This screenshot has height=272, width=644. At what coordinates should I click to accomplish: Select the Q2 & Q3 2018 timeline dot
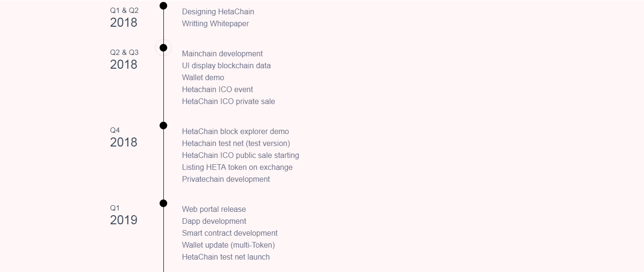(x=163, y=48)
